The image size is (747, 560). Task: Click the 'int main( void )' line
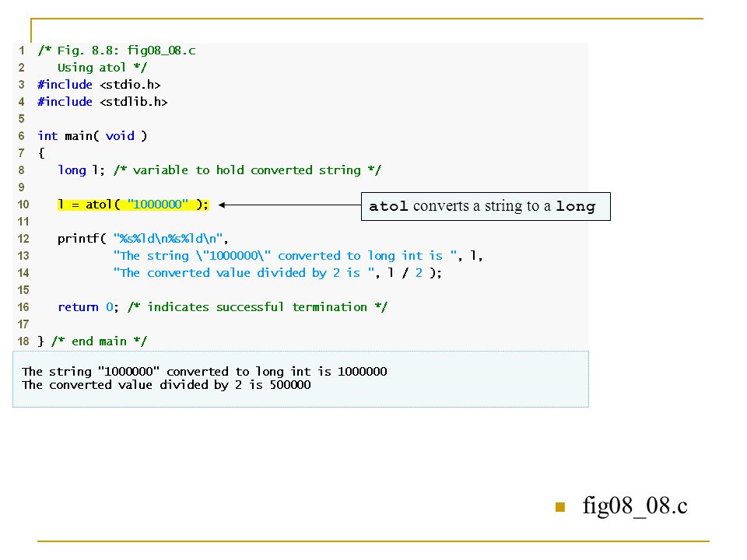(93, 136)
